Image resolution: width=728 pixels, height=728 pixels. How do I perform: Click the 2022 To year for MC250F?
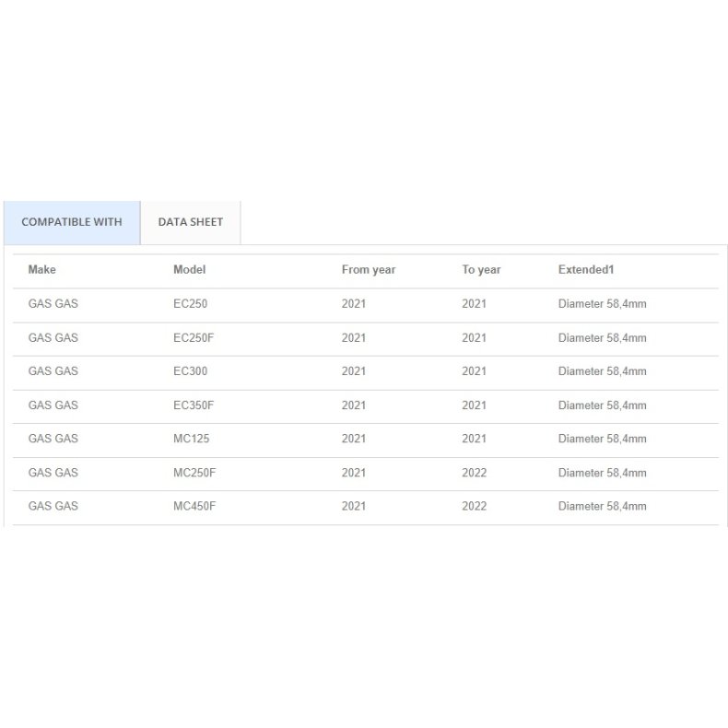click(474, 473)
